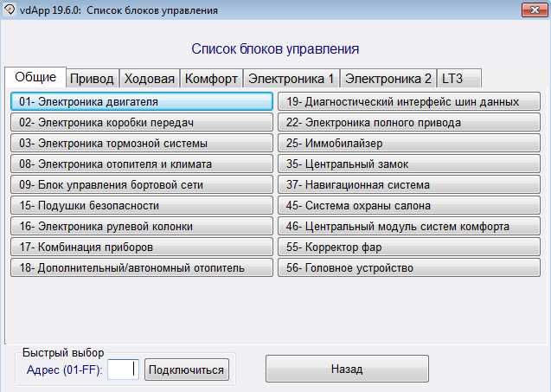Switch to the Привод tab
Viewport: 551px width, 392px height.
(93, 79)
